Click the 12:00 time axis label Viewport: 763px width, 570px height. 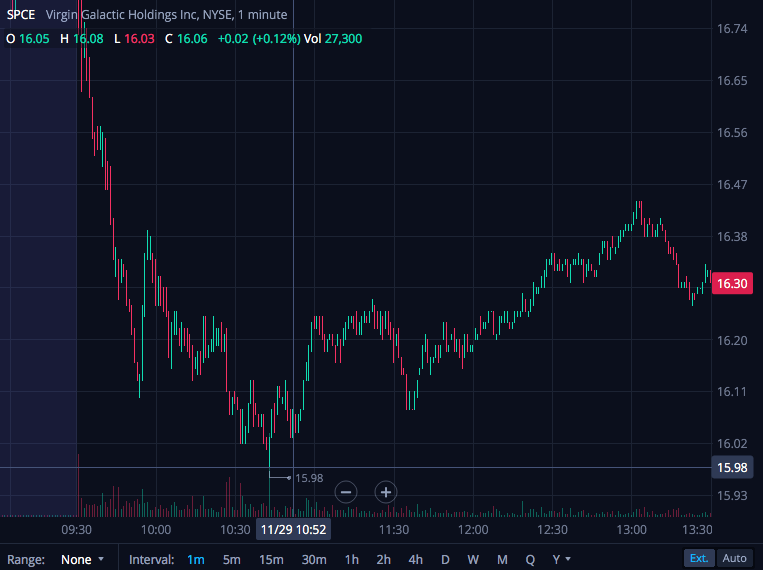point(473,530)
